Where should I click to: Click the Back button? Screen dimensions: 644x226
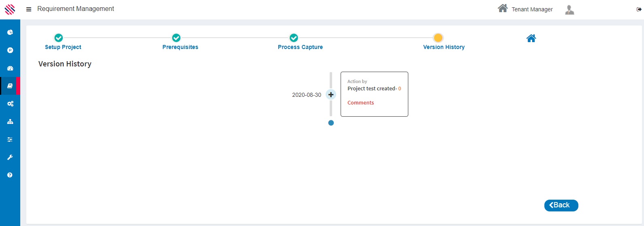[561, 205]
